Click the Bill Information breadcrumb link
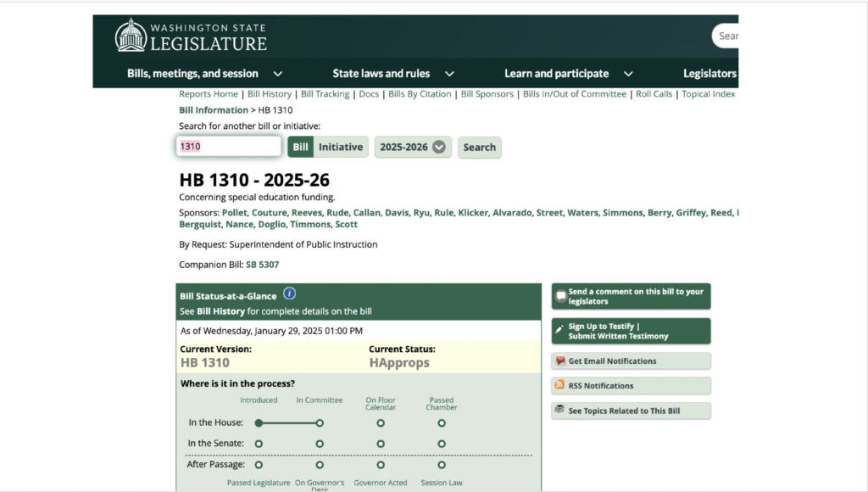 click(x=214, y=110)
